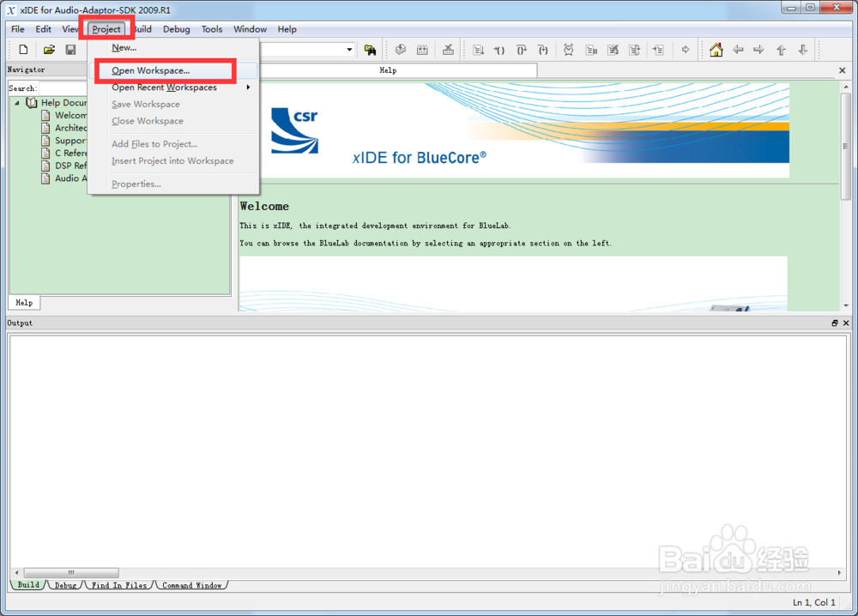
Task: Choose Open Workspace... menu entry
Action: point(173,70)
